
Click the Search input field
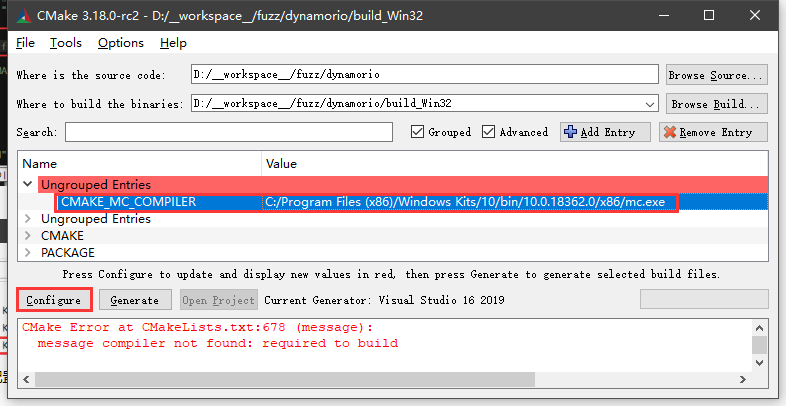(229, 132)
